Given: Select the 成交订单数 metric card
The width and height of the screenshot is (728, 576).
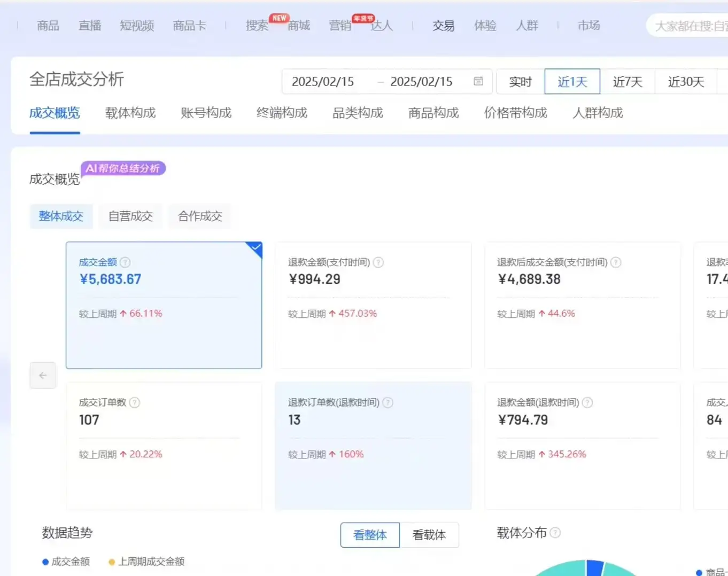Looking at the screenshot, I should tap(164, 445).
